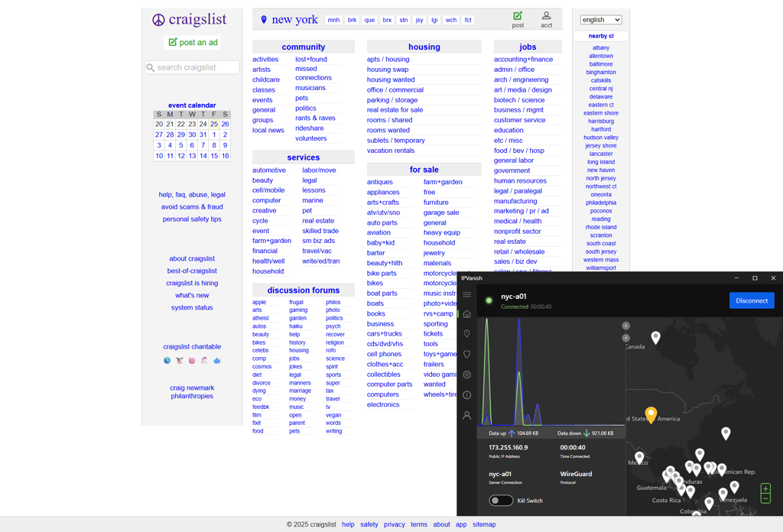The width and height of the screenshot is (783, 532).
Task: Open craigslist is hiring link
Action: click(192, 283)
